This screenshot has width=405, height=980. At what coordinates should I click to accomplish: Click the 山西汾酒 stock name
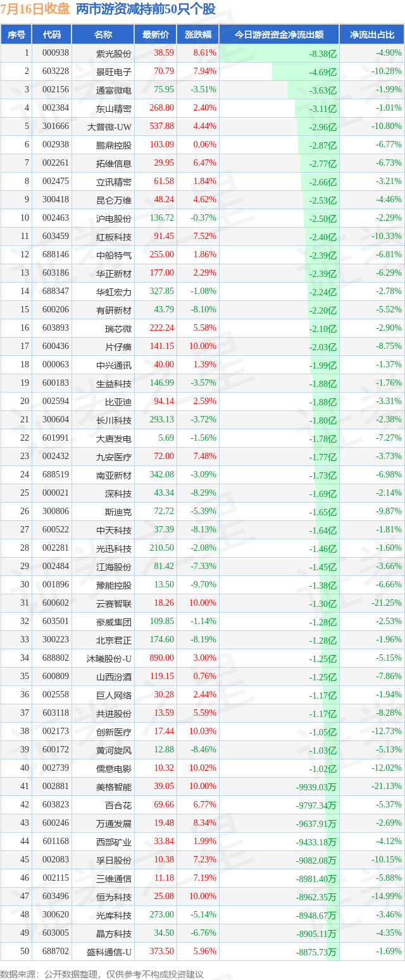[114, 677]
